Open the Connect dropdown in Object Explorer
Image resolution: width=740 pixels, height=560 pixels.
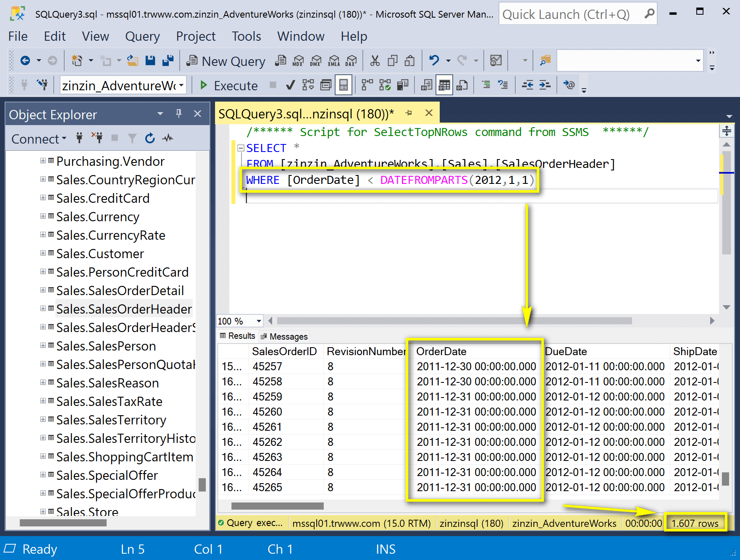[39, 139]
